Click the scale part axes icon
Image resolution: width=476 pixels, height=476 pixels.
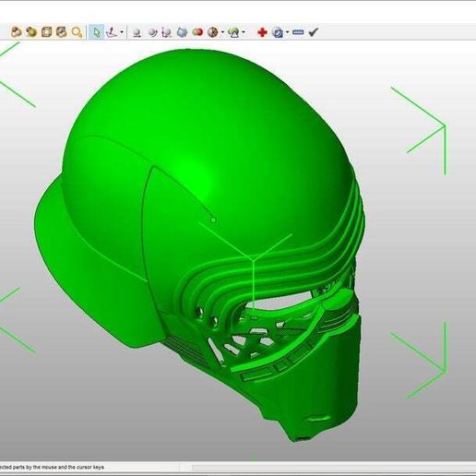[167, 32]
